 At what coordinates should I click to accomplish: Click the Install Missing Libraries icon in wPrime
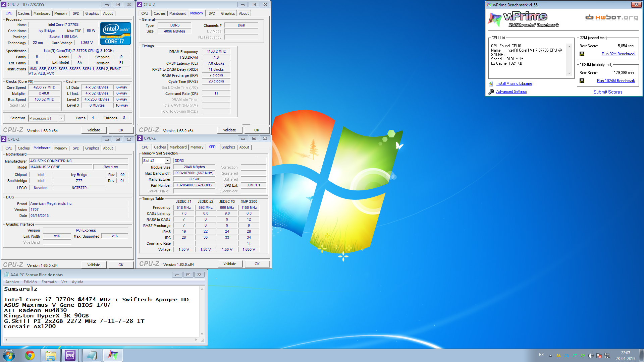click(491, 84)
